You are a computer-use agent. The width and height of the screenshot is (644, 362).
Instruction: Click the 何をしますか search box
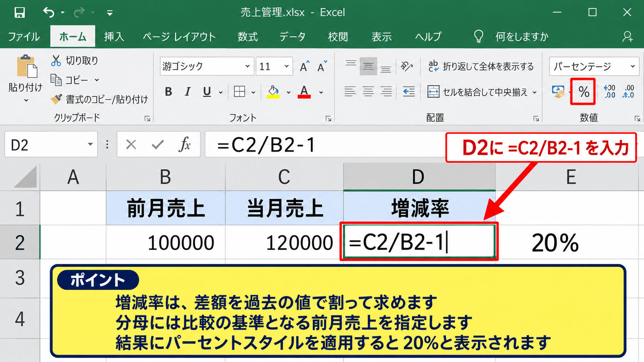(x=522, y=37)
